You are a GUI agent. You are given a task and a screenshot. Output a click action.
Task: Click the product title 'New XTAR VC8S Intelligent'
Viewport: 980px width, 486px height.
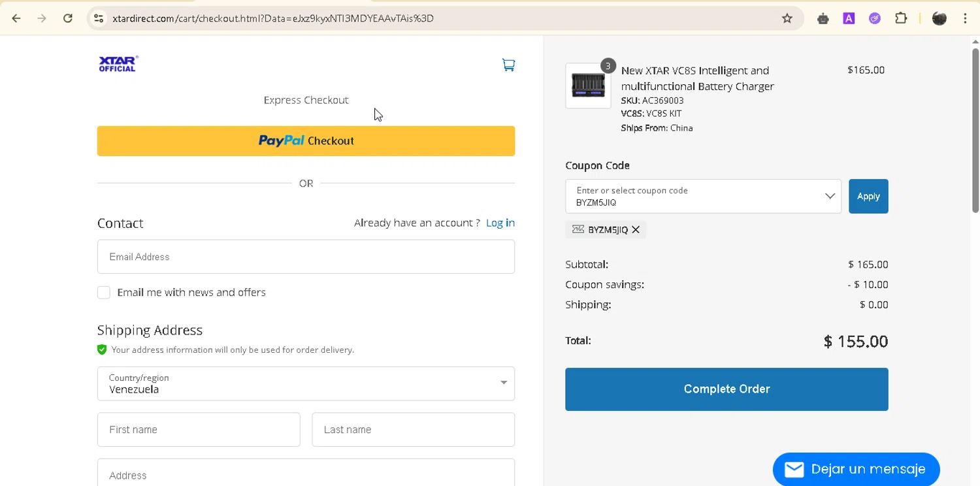(x=698, y=78)
